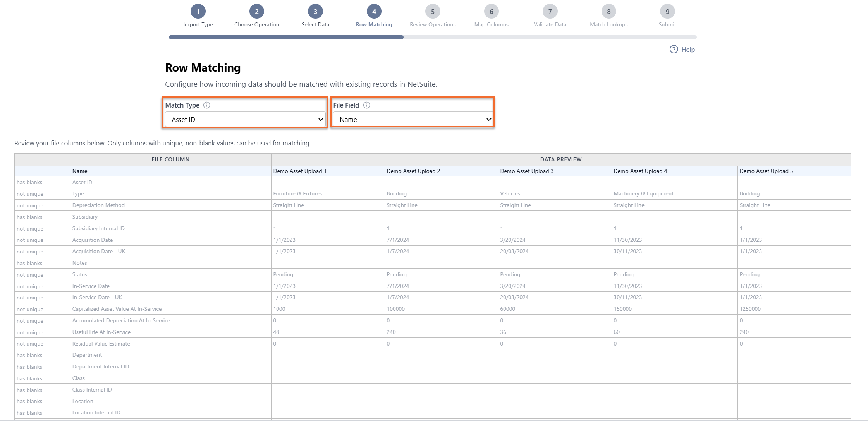Click the Acquisition Date - UK cell

pyautogui.click(x=170, y=252)
